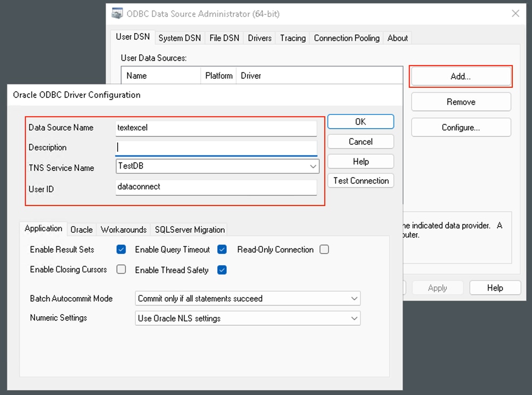Image resolution: width=532 pixels, height=395 pixels.
Task: Toggle Enable Query Timeout checkbox
Action: click(x=222, y=250)
